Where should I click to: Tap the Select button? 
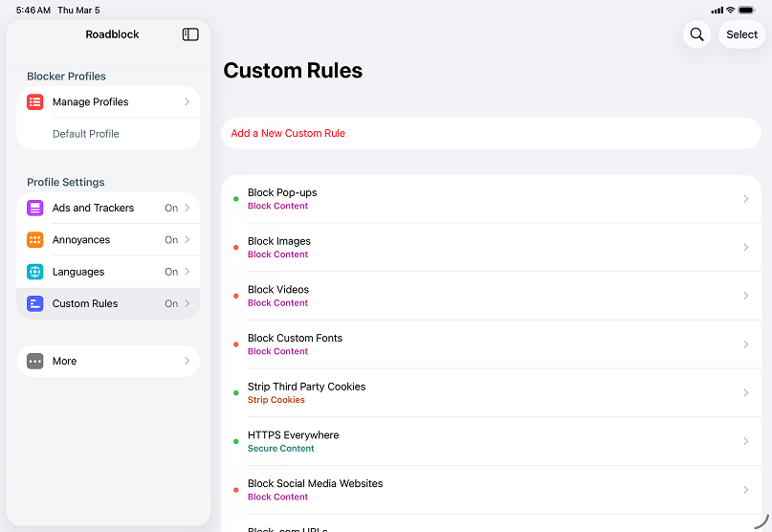pyautogui.click(x=741, y=34)
